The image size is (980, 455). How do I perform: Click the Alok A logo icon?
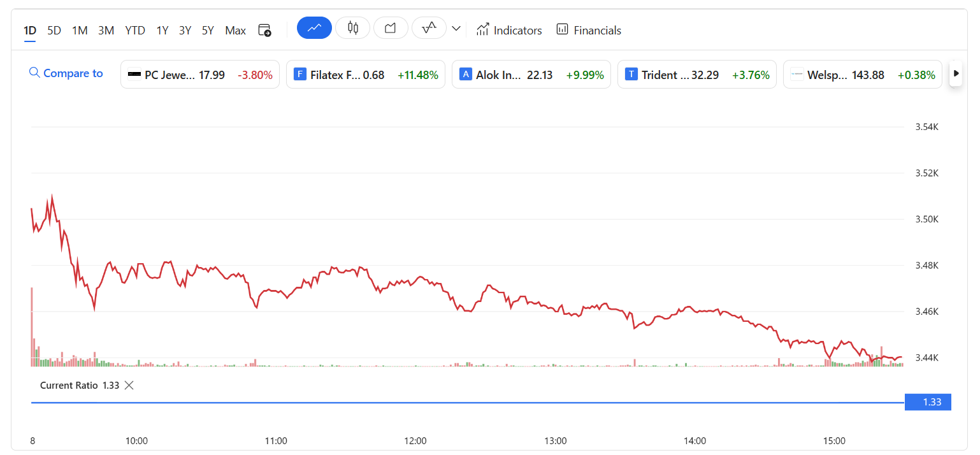tap(466, 75)
